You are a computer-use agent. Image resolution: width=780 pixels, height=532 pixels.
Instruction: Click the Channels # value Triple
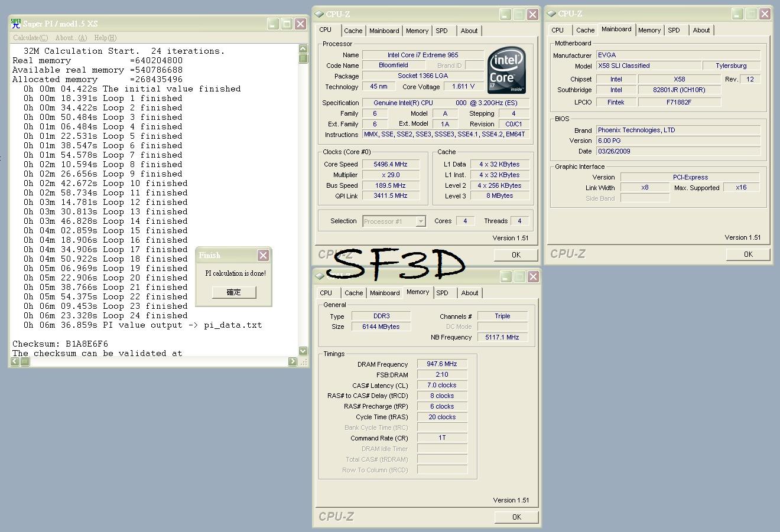click(502, 316)
